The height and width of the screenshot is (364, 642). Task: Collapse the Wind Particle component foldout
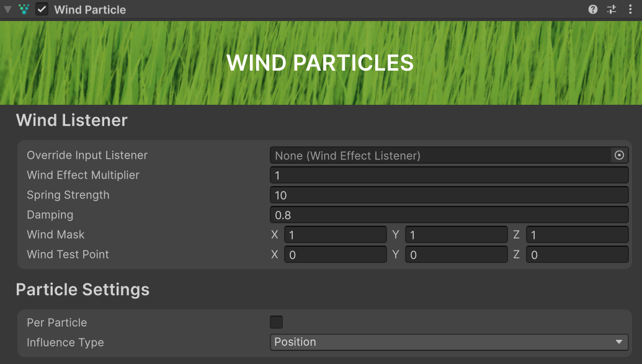[8, 9]
